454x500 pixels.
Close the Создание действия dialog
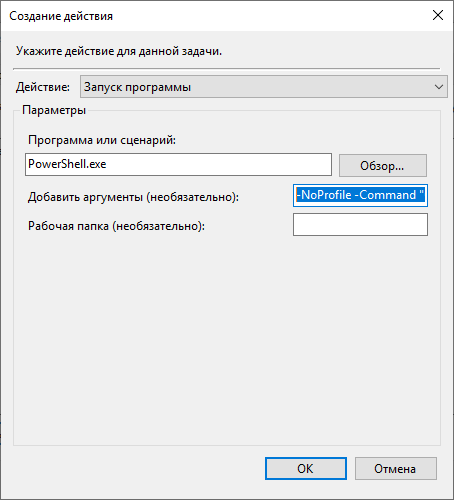pos(438,15)
